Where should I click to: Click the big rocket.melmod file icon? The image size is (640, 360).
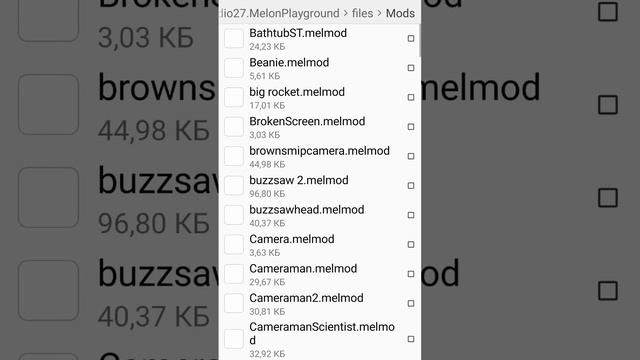click(234, 97)
